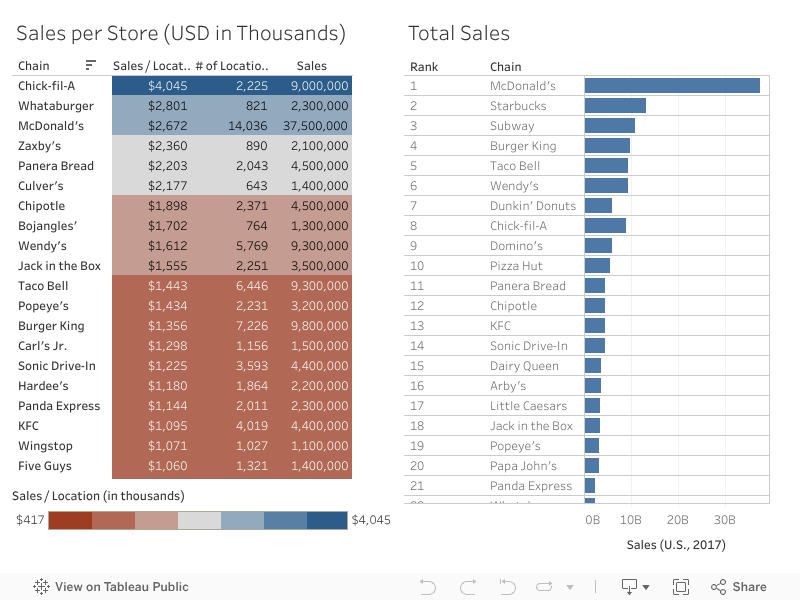Viewport: 800px width, 600px height.
Task: Click the sort icon next to Chain header
Action: point(90,65)
